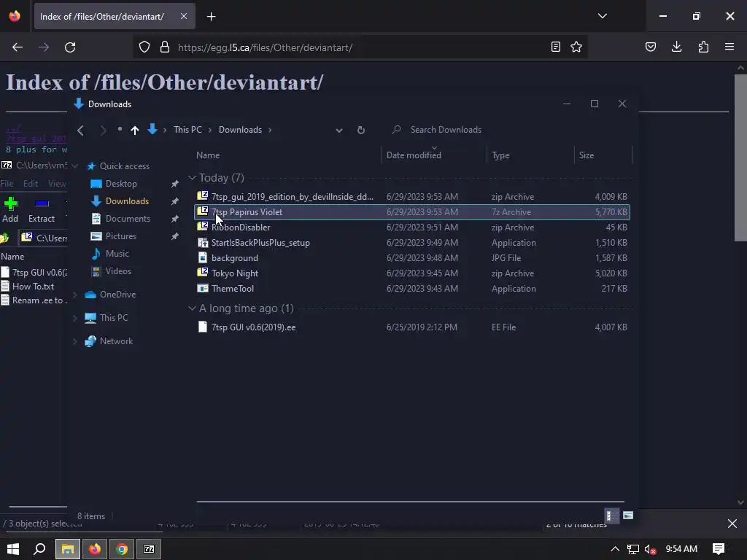The height and width of the screenshot is (560, 747).
Task: Open a new Firefox tab
Action: [212, 17]
